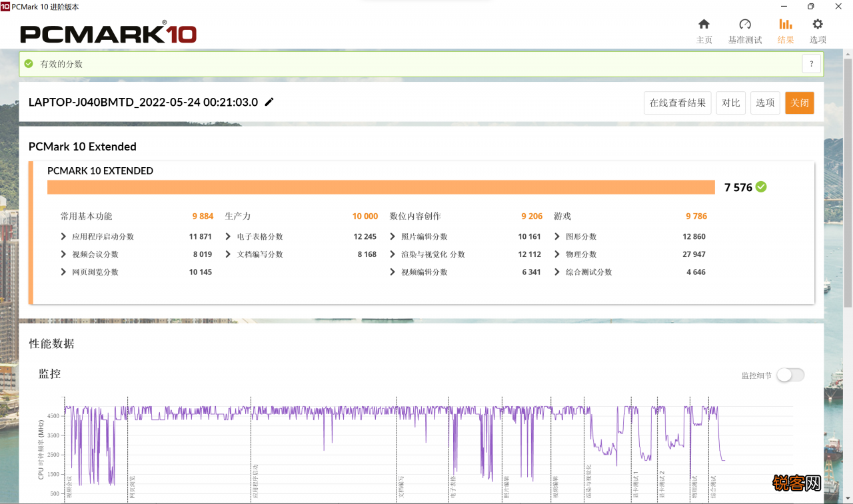Viewport: 853px width, 504px height.
Task: Click the 在线查看结果 button
Action: point(678,103)
